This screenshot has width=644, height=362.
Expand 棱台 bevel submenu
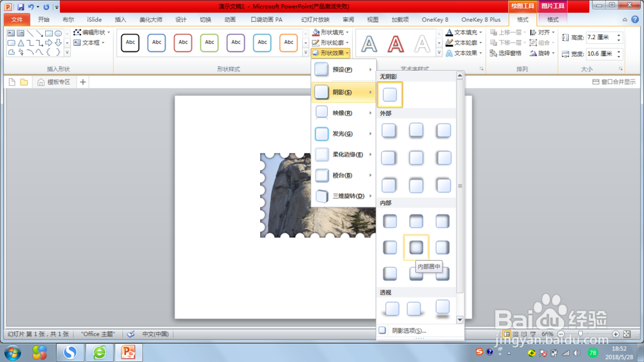click(x=343, y=175)
